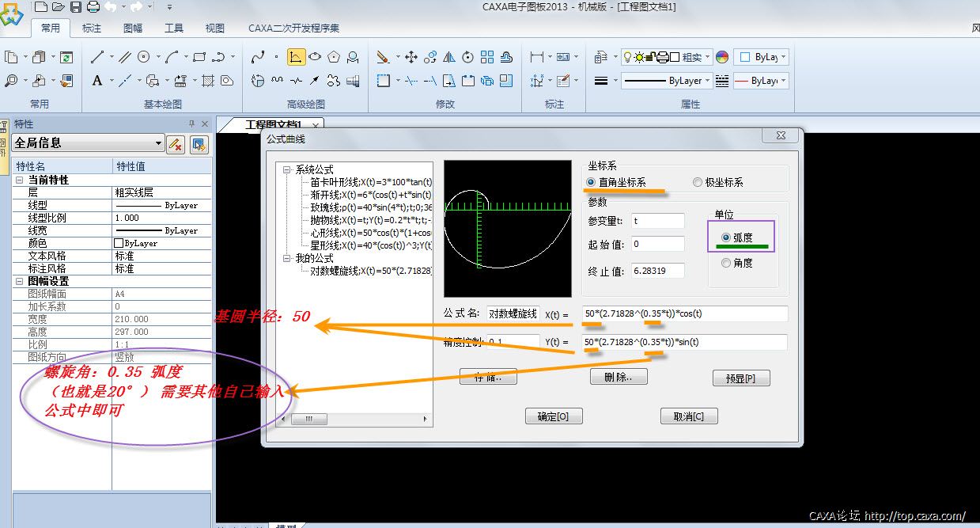This screenshot has height=528, width=980.
Task: Select the 极坐标系 radio button
Action: click(x=697, y=182)
